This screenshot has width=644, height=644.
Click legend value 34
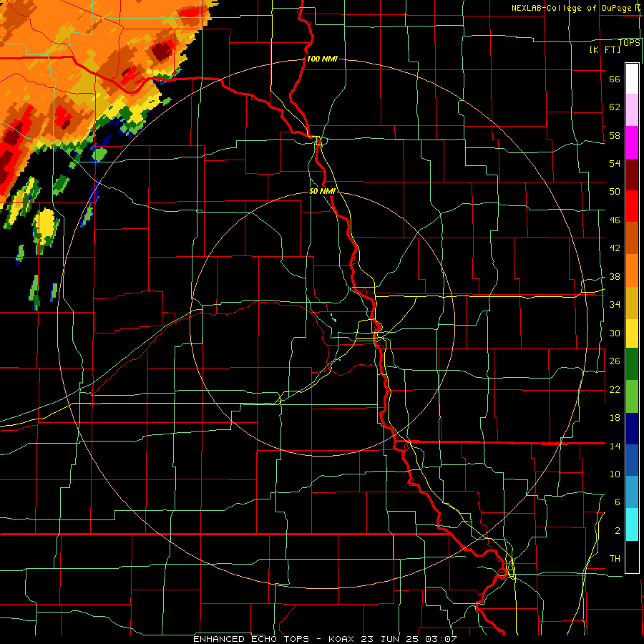[x=615, y=304]
